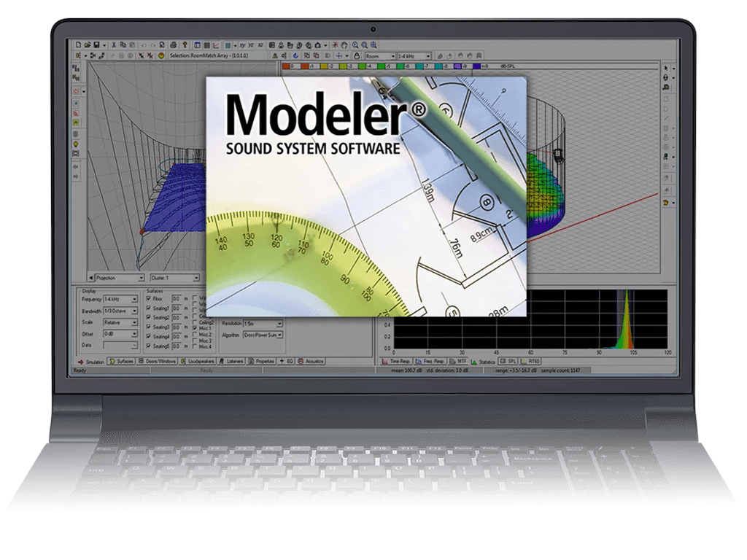
Task: Enable the Misc.2 checkbox in Surfaces
Action: [x=195, y=335]
